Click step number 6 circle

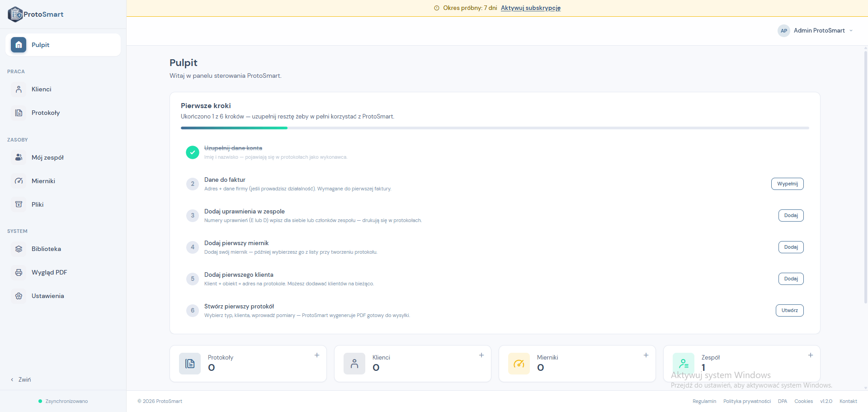pyautogui.click(x=193, y=311)
